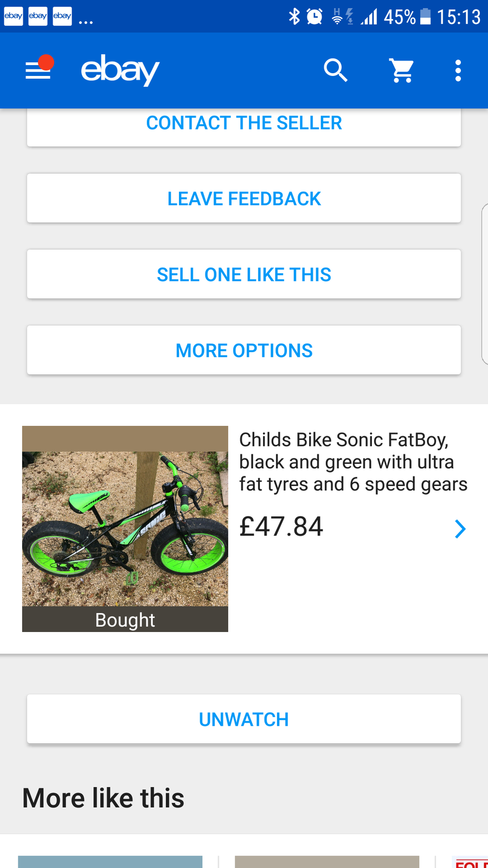
Task: Tap the battery indicator icon
Action: tap(426, 16)
